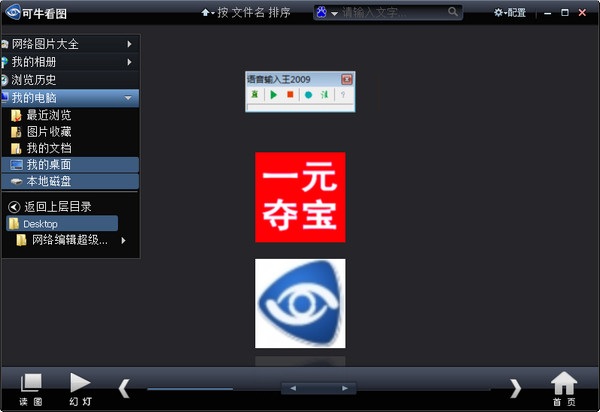Click the 我的文档 folder icon
Viewport: 600px width, 412px height.
point(16,148)
